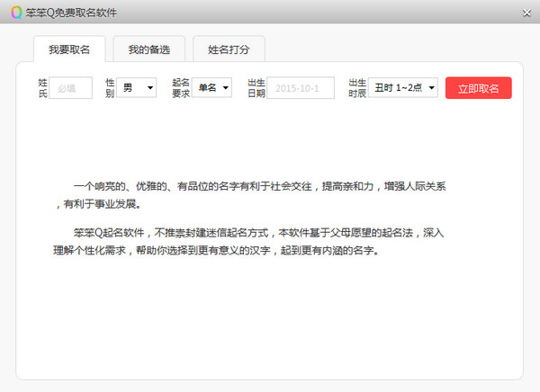Screen dimensions: 540x392
Task: Click the empty title bar area
Action: click(x=315, y=13)
